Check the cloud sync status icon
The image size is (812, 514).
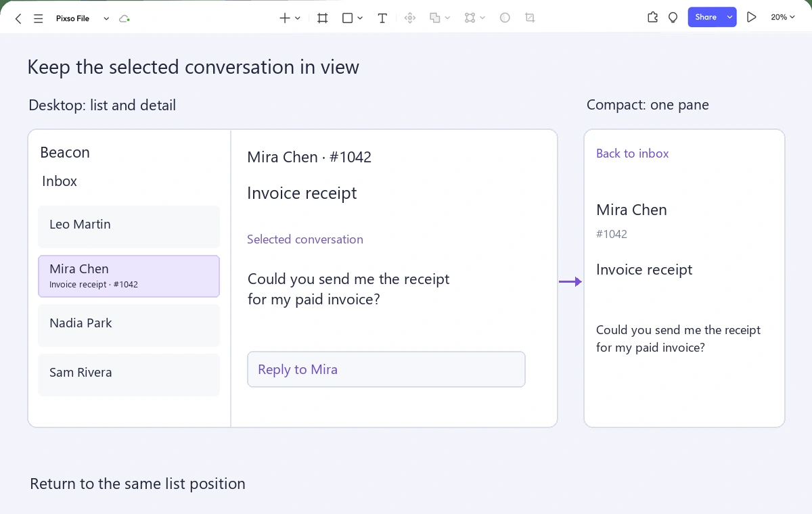(125, 18)
